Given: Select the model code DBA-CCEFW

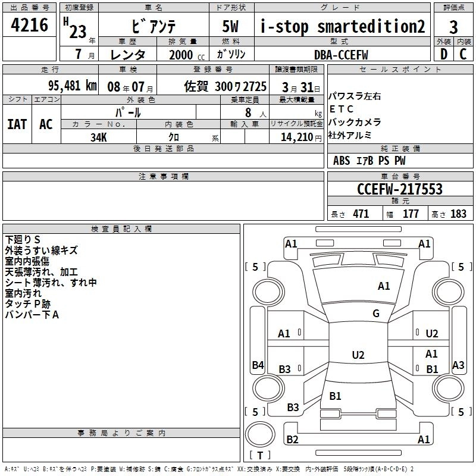Looking at the screenshot, I should 341,54.
